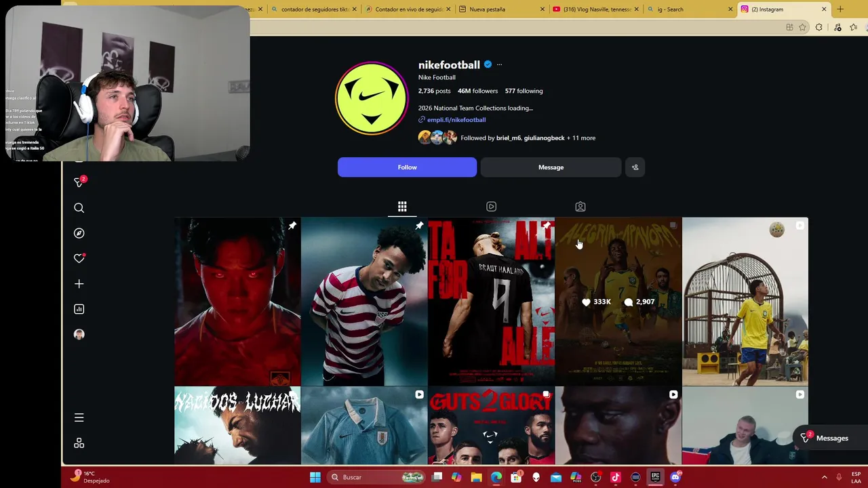Click the Nike Football profile picture
The image size is (868, 488).
tap(372, 99)
